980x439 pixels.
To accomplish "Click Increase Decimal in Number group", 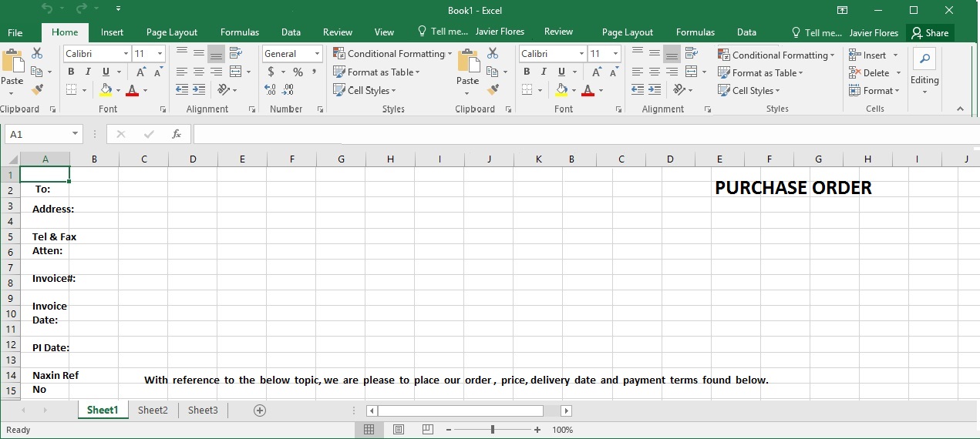I will 271,90.
